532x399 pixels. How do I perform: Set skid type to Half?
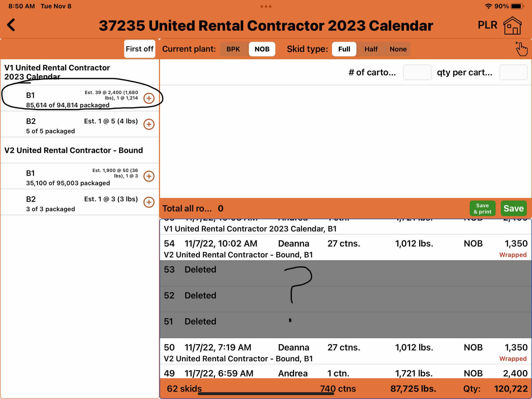pyautogui.click(x=371, y=49)
